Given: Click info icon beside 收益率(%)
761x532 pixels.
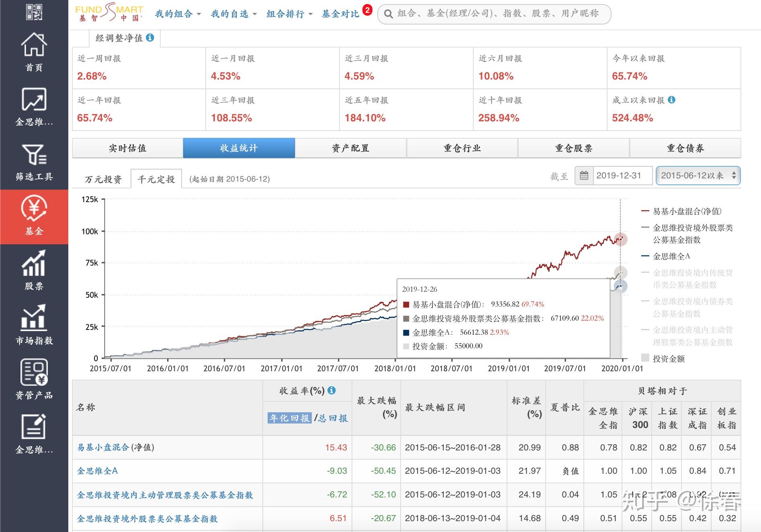Looking at the screenshot, I should [x=331, y=390].
